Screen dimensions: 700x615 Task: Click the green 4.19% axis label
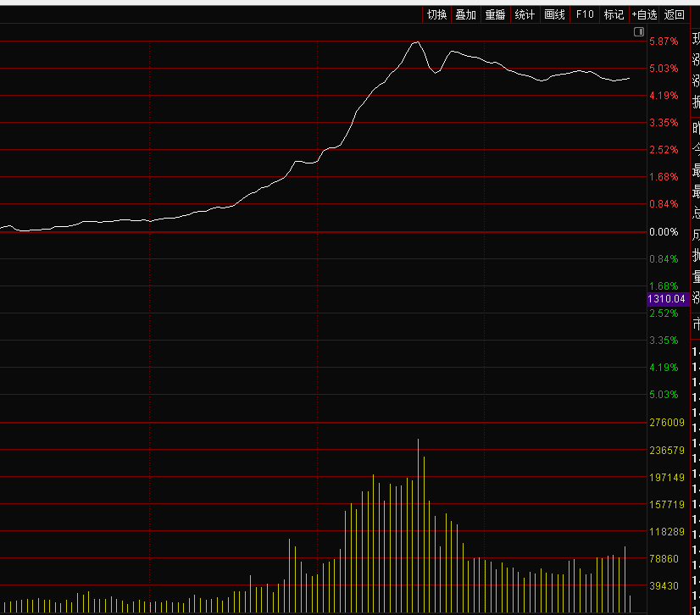[x=664, y=368]
